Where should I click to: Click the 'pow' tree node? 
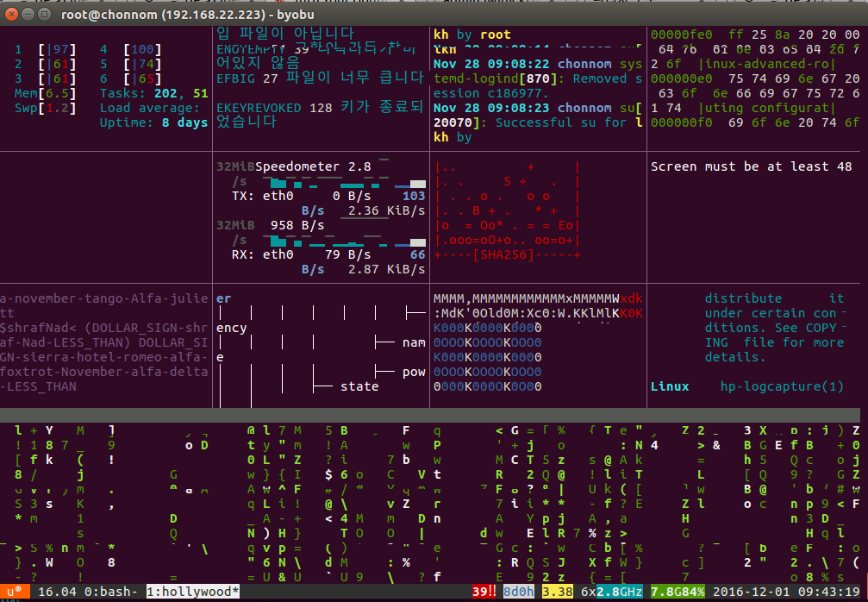point(414,372)
